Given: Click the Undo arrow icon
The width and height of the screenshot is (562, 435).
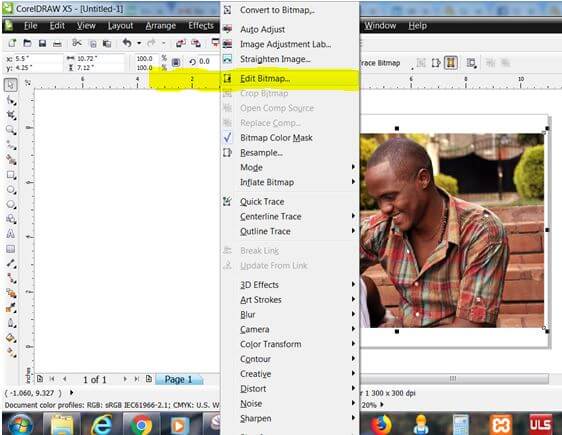Looking at the screenshot, I should coord(127,43).
